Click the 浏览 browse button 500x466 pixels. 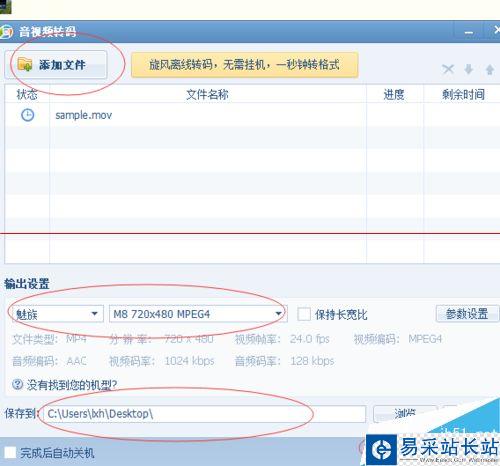405,414
